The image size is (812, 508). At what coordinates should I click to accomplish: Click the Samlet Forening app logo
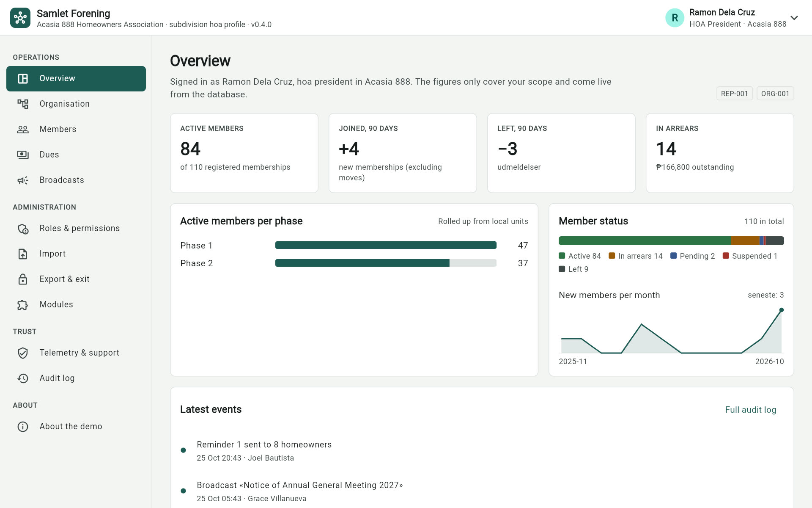pyautogui.click(x=20, y=18)
